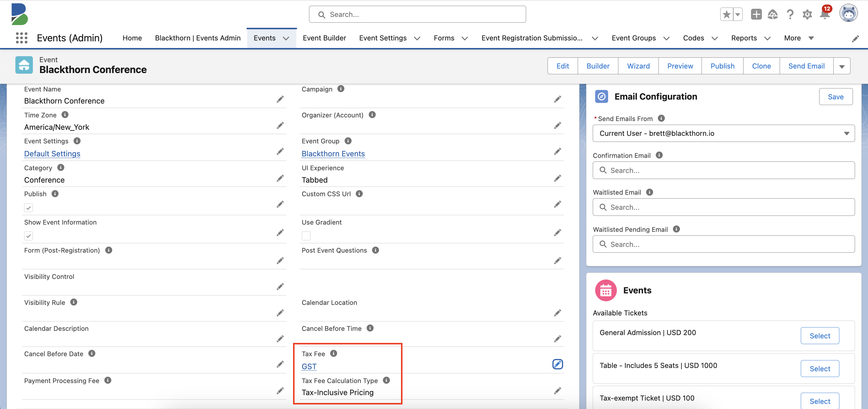Edit Tax Fee Calculation Type pencil

[558, 391]
